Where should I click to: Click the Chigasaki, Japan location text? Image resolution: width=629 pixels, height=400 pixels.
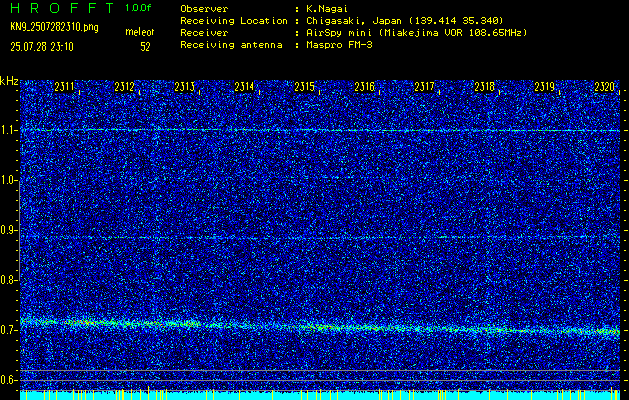click(x=405, y=21)
